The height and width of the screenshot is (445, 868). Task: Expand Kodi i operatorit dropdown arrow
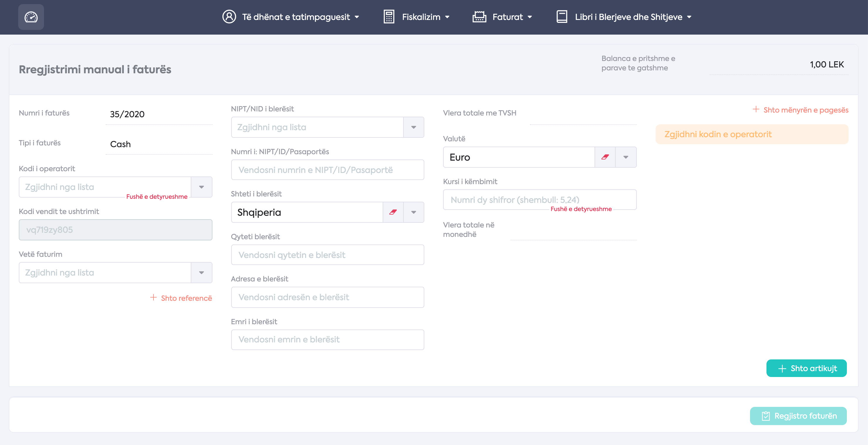pyautogui.click(x=202, y=187)
